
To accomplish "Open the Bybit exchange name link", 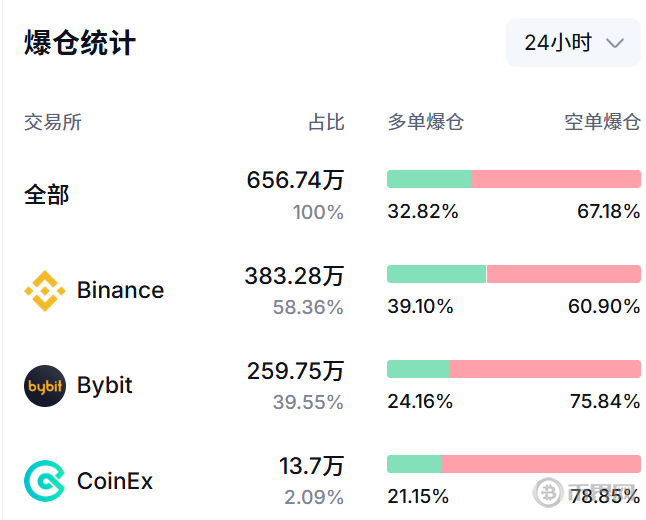I will (105, 386).
